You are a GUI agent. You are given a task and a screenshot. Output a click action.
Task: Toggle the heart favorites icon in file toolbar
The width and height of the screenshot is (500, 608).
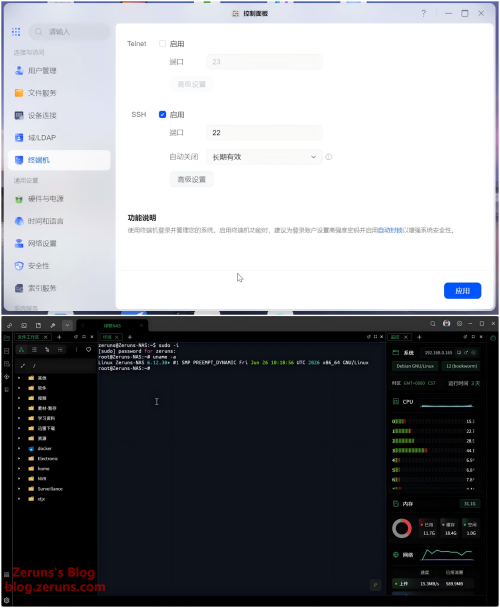click(88, 350)
